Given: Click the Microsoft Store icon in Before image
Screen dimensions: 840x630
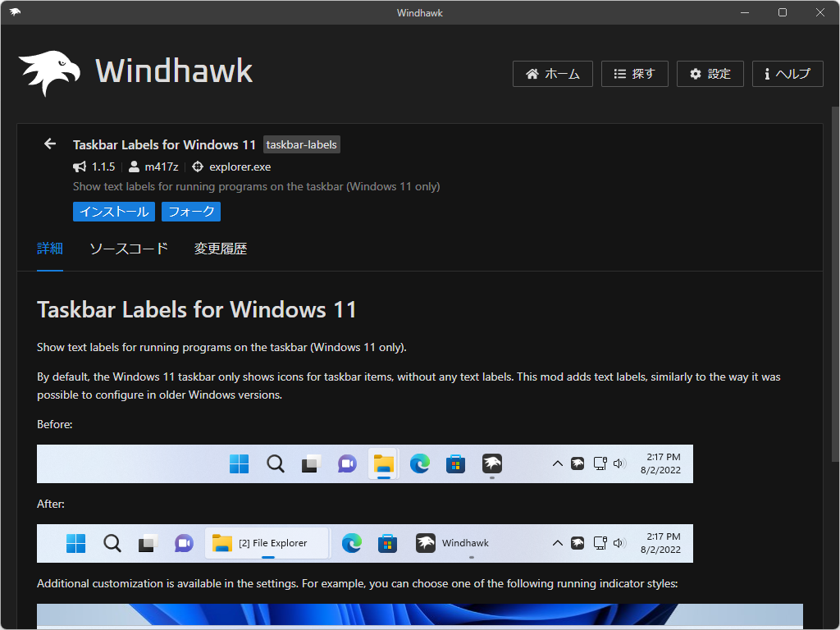Looking at the screenshot, I should (455, 464).
